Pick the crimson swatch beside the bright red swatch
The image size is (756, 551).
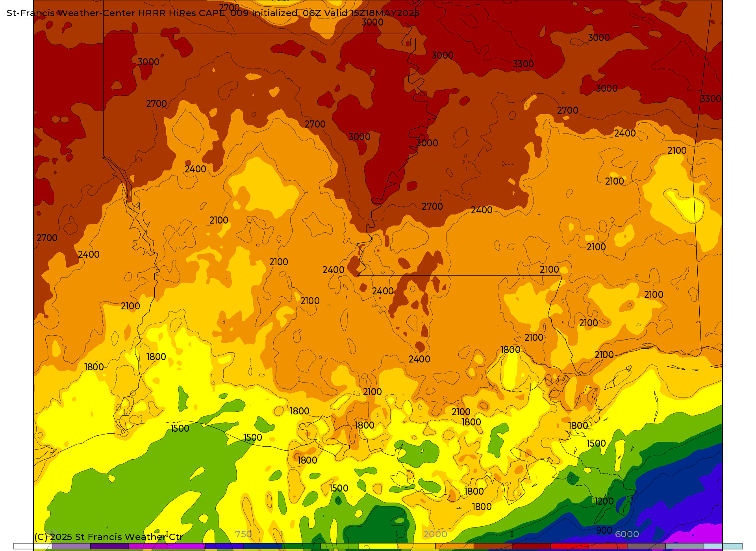(x=608, y=546)
